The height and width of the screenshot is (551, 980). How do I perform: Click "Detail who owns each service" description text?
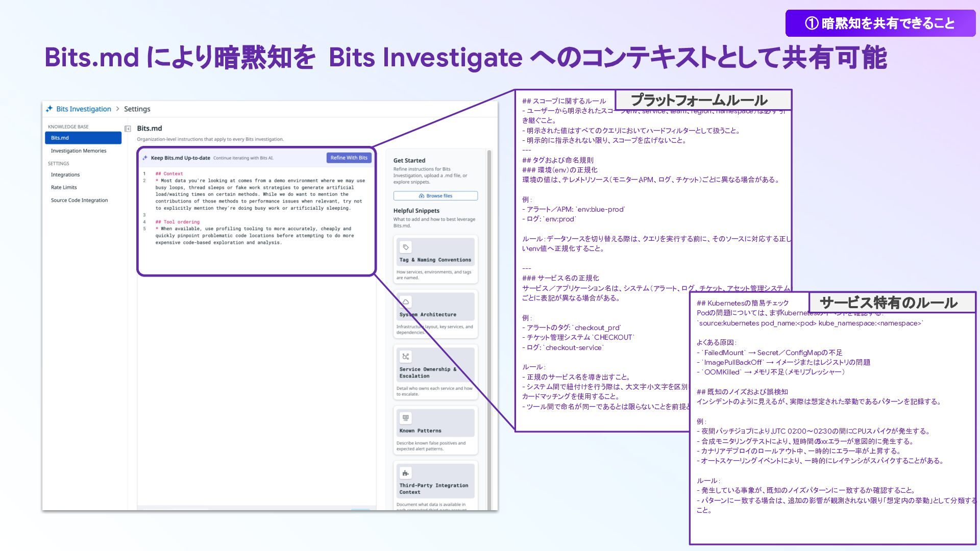(x=434, y=391)
